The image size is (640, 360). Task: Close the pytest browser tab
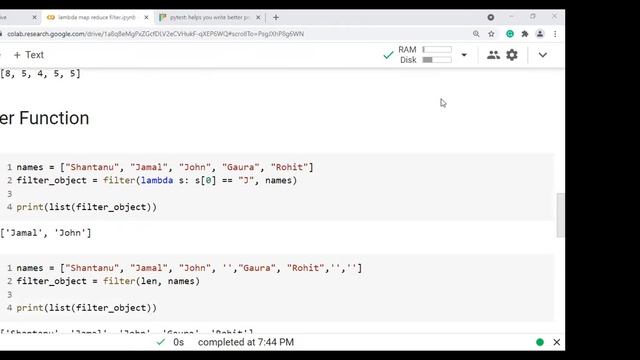[x=258, y=18]
